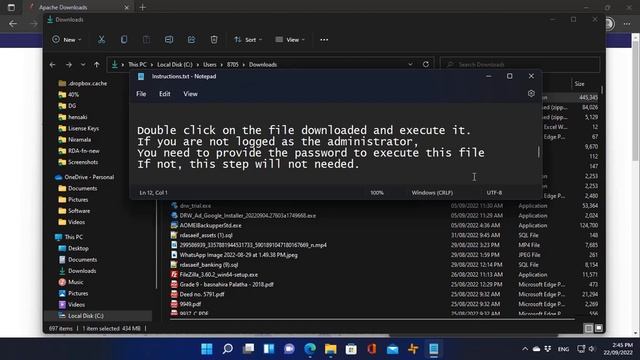Screen dimensions: 640x360
Task: Open Microsoft Store from taskbar
Action: (x=351, y=349)
